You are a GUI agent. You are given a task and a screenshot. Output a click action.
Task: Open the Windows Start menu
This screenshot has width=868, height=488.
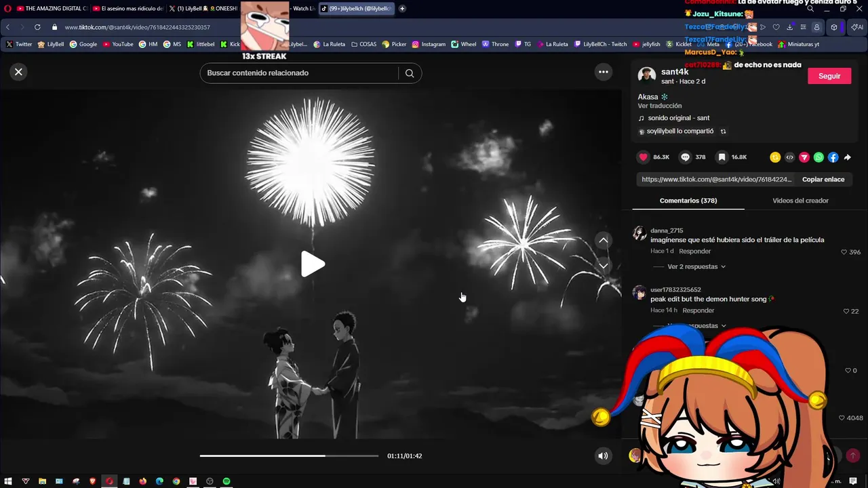pyautogui.click(x=9, y=481)
